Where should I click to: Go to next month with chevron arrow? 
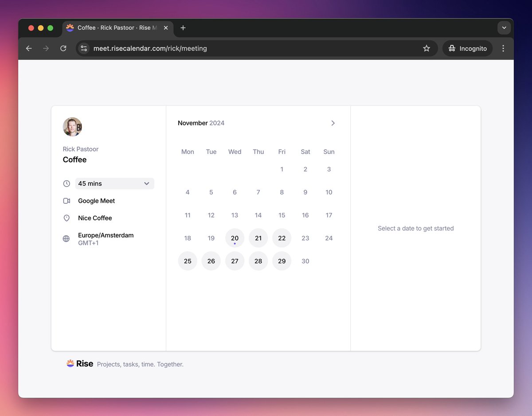[333, 123]
